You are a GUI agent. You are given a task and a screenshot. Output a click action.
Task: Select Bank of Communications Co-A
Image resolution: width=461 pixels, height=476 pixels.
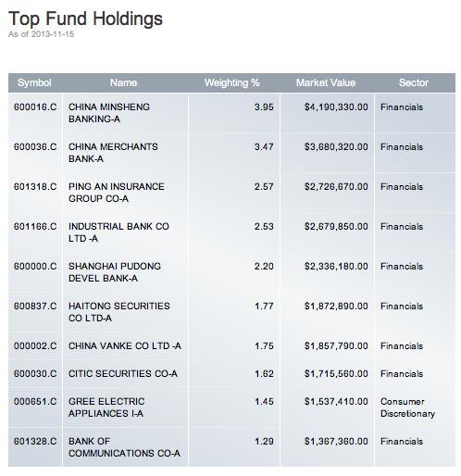point(124,447)
